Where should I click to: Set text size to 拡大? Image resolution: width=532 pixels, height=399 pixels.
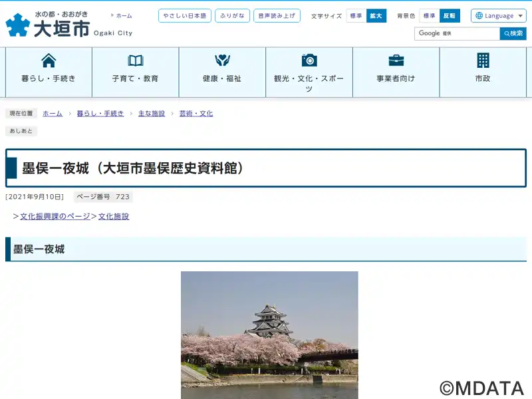tap(376, 15)
